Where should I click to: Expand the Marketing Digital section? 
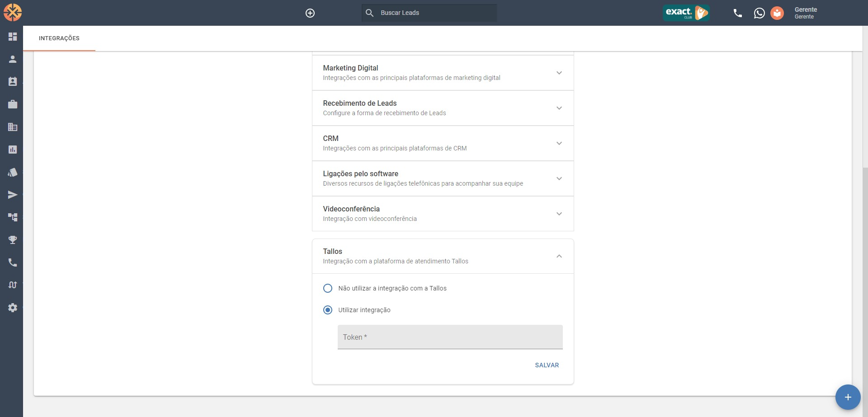click(x=443, y=73)
